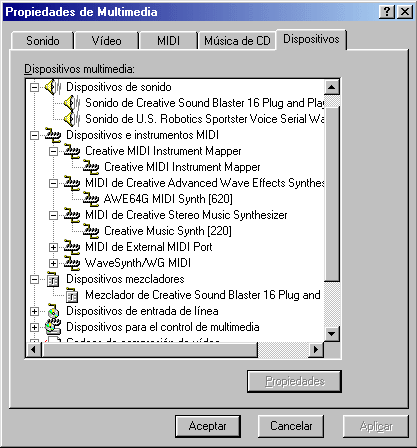Select the WaveSynth/WG MIDI entry

[138, 263]
